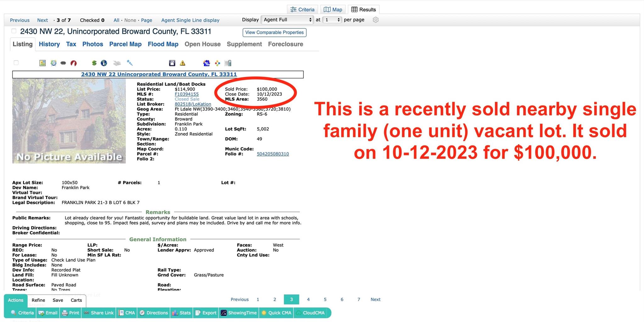Image resolution: width=644 pixels, height=322 pixels.
Task: Open the display settings gear icon
Action: (375, 20)
